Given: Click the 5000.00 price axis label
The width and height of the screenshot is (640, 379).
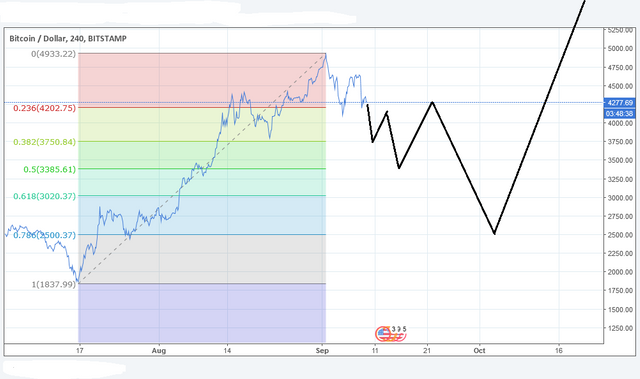Looking at the screenshot, I should [x=620, y=49].
